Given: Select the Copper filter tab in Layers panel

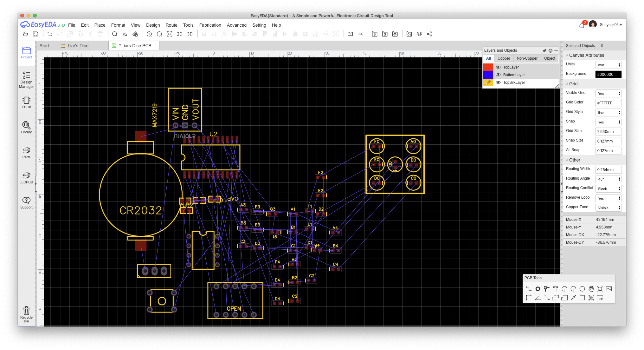Looking at the screenshot, I should (x=504, y=58).
